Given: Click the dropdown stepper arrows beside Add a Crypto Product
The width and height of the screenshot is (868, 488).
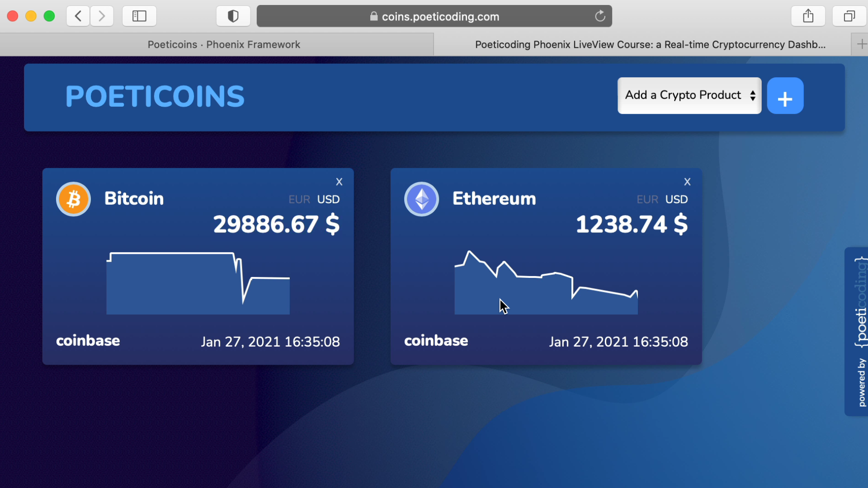Looking at the screenshot, I should (752, 95).
